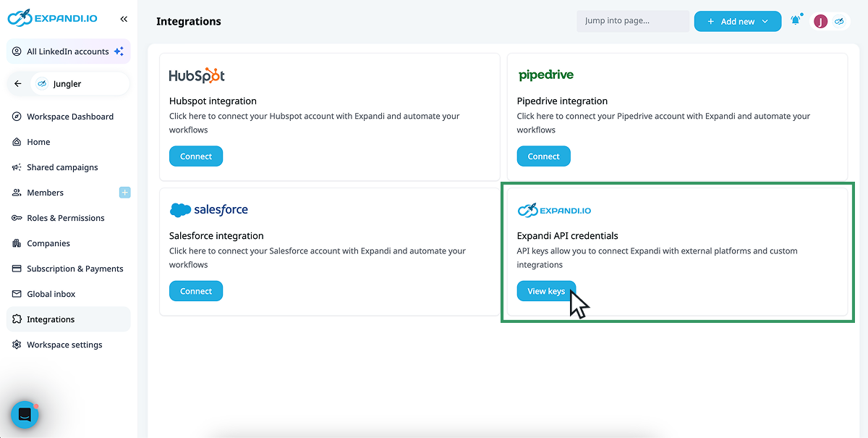Click the Expandi.io logo in sidebar
This screenshot has height=438, width=868.
53,18
